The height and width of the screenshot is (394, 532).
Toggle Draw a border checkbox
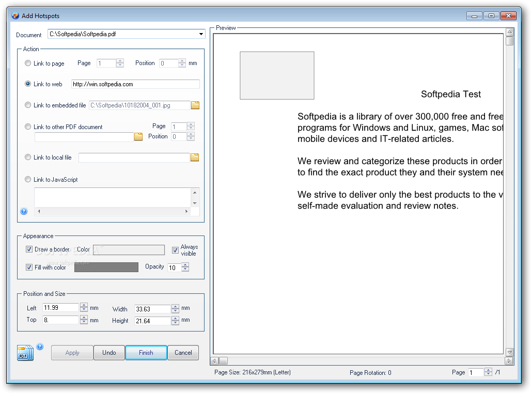[29, 249]
